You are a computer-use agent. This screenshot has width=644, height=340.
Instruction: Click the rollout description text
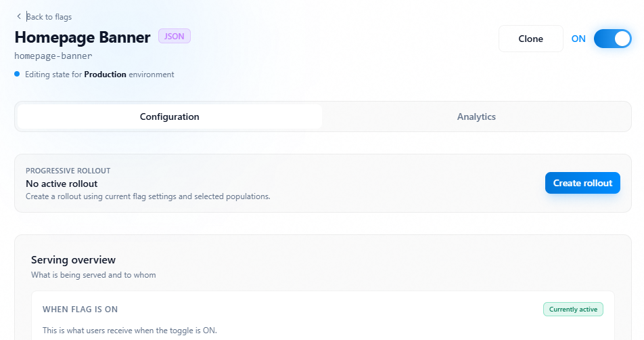[147, 196]
